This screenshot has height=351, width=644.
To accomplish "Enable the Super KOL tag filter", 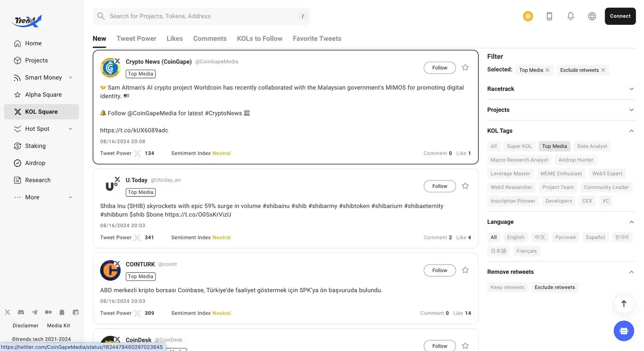I will 519,146.
